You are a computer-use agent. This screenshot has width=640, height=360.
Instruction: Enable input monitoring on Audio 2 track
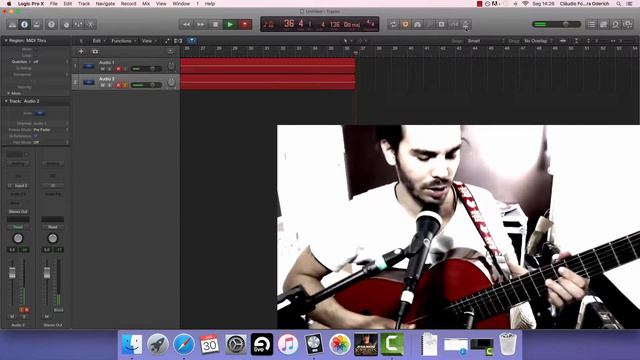pyautogui.click(x=125, y=85)
